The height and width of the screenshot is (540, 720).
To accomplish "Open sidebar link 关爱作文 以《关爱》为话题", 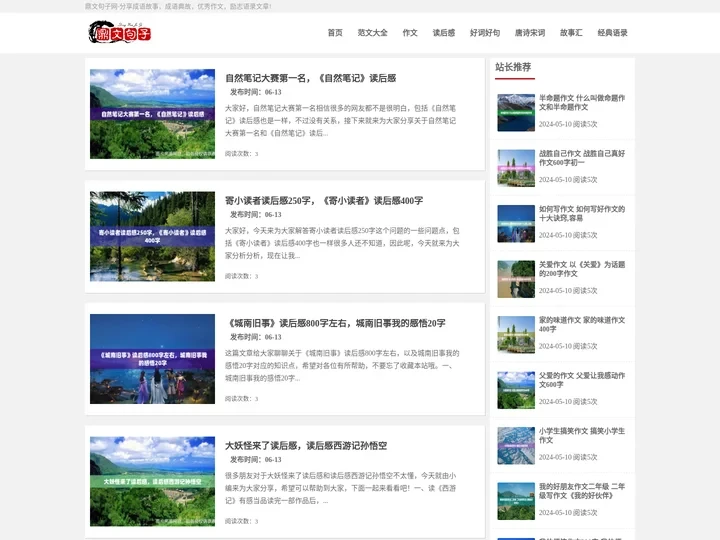I will 582,269.
